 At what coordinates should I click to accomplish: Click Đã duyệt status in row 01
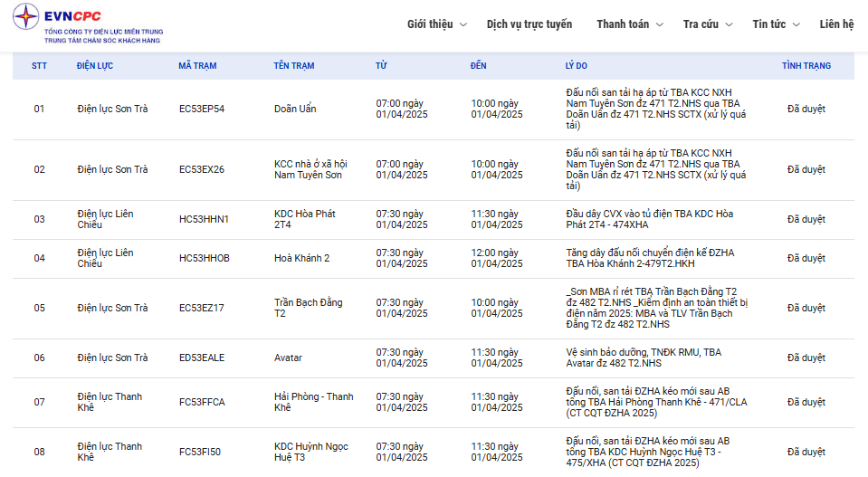(x=806, y=109)
